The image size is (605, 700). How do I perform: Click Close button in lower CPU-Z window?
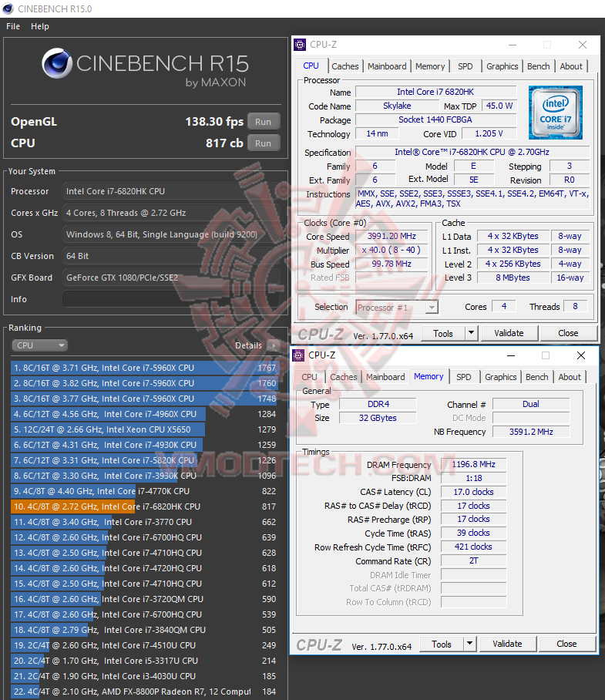tap(566, 644)
